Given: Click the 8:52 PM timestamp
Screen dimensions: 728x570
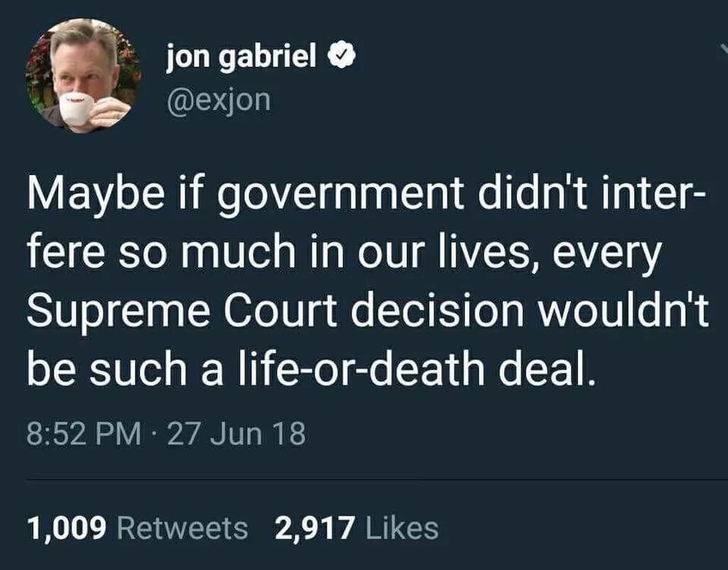Looking at the screenshot, I should [82, 434].
